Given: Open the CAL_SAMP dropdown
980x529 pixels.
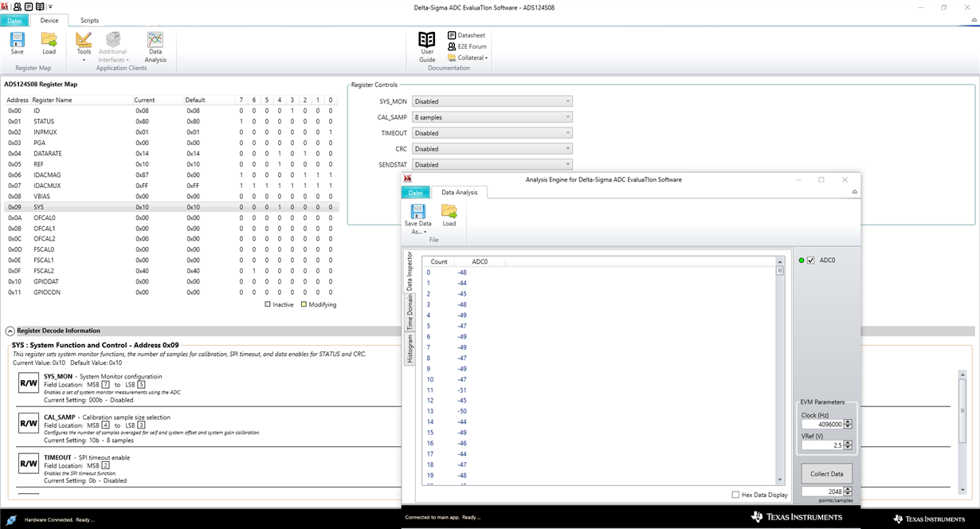Looking at the screenshot, I should [x=492, y=117].
